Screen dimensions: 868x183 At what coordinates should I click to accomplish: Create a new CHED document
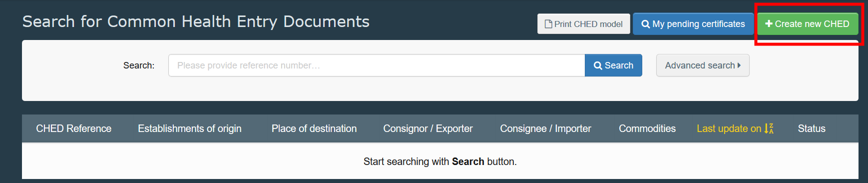coord(808,24)
